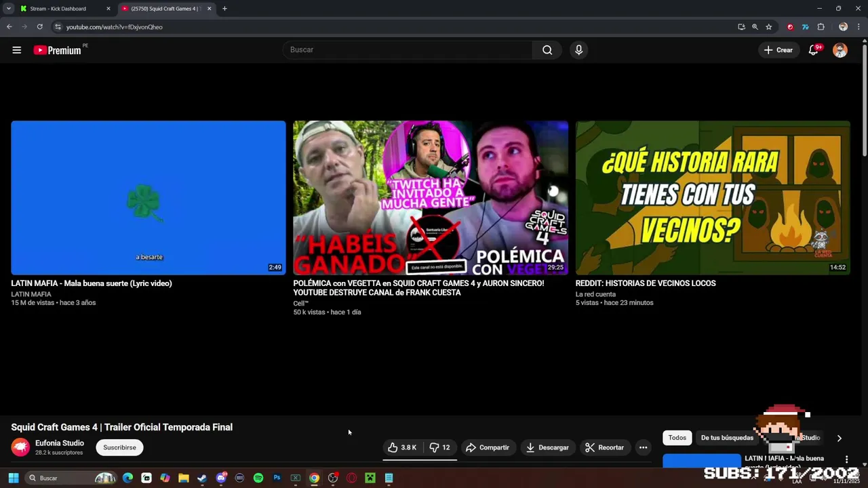Open the Extensions puzzle menu

pyautogui.click(x=821, y=27)
